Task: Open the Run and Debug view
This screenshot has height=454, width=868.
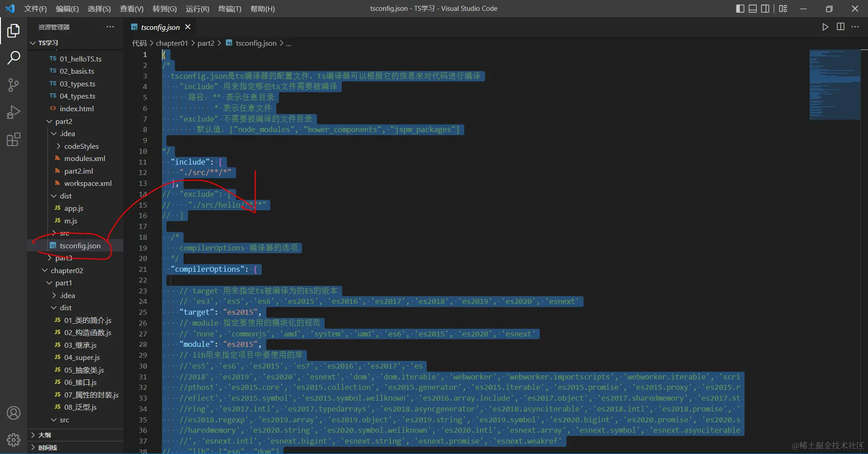Action: click(x=14, y=112)
